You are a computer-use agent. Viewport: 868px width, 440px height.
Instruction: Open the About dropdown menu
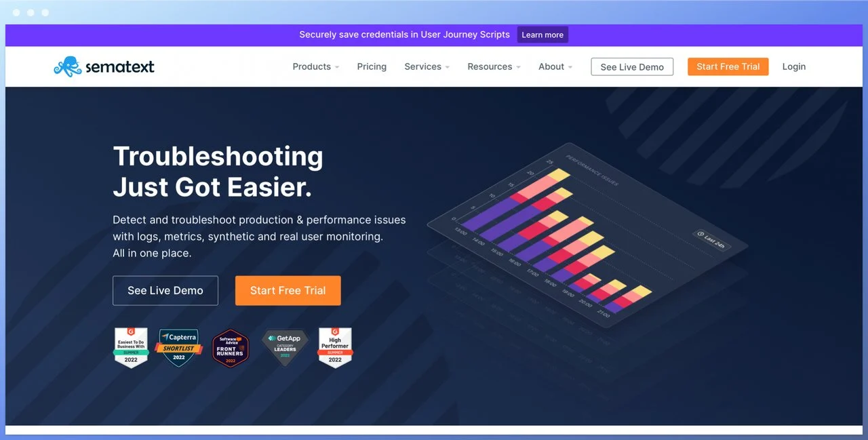(x=555, y=66)
